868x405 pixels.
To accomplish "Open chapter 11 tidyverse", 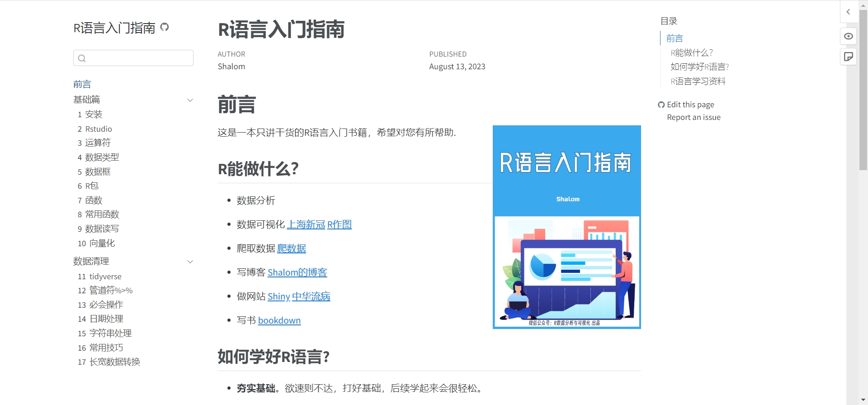I will tap(99, 276).
